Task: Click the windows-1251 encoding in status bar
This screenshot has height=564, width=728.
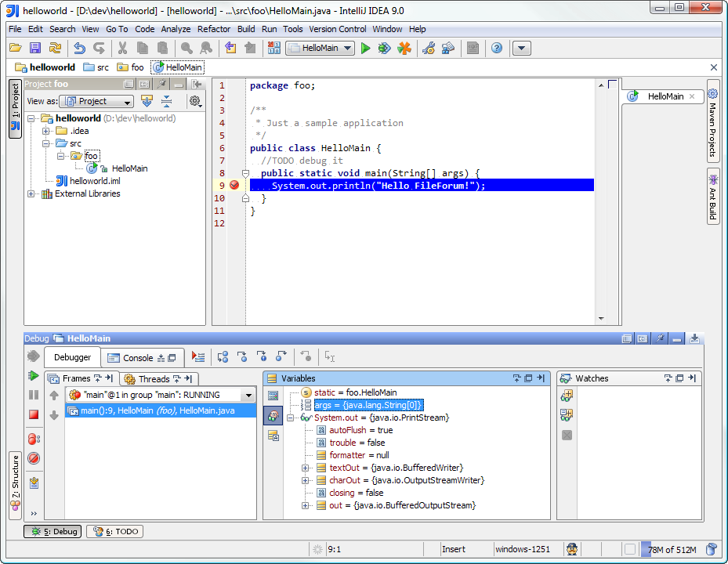Action: (x=523, y=550)
